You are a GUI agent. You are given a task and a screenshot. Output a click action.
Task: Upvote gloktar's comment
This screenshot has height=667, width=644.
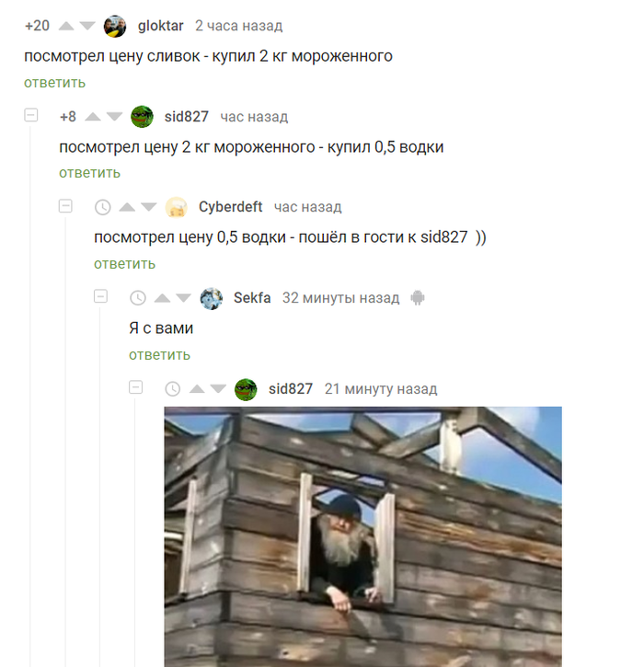pyautogui.click(x=66, y=27)
